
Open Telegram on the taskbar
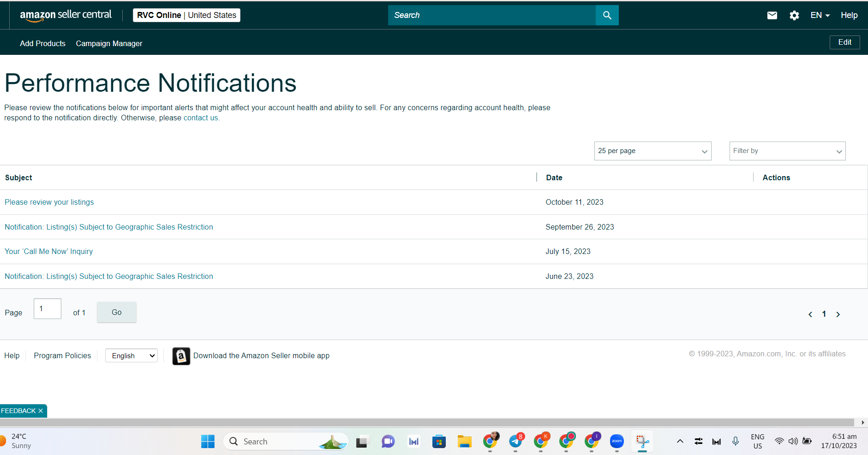(x=515, y=442)
